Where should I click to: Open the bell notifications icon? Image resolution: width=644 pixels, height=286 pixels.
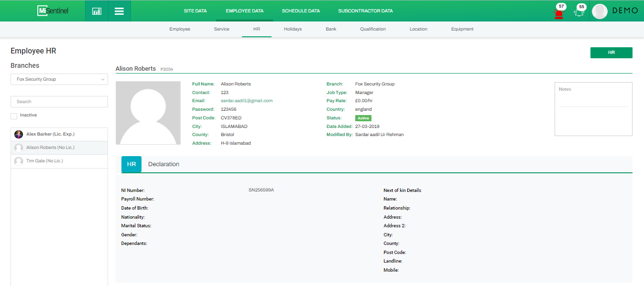579,13
